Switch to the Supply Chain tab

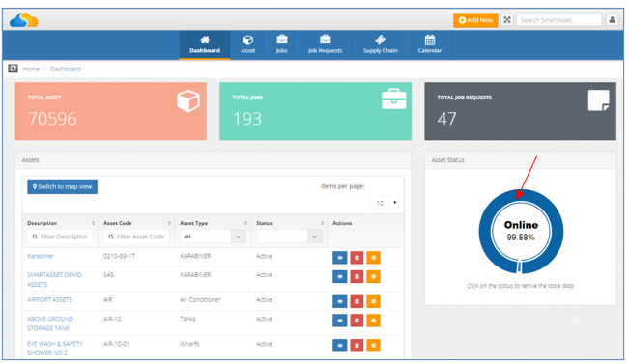pos(380,45)
